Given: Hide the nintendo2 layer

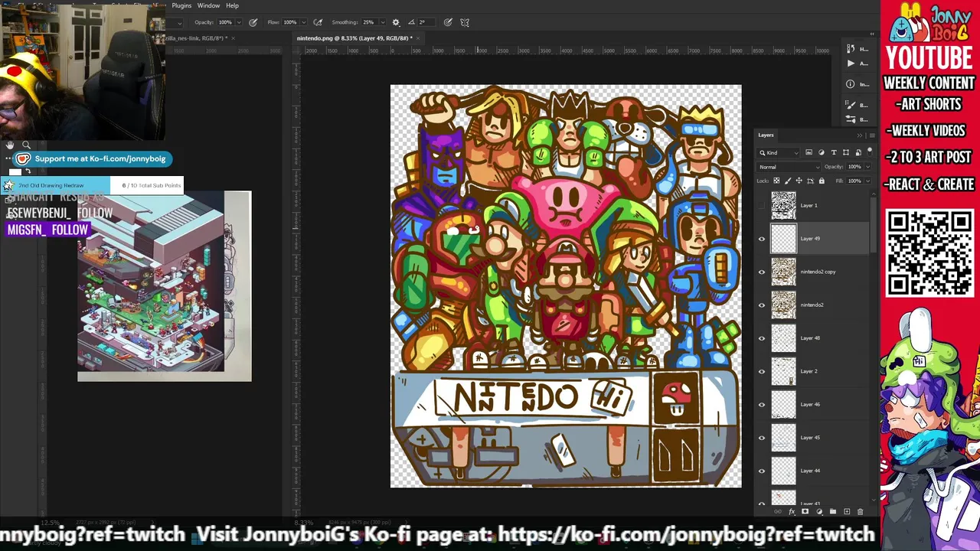Looking at the screenshot, I should [761, 305].
